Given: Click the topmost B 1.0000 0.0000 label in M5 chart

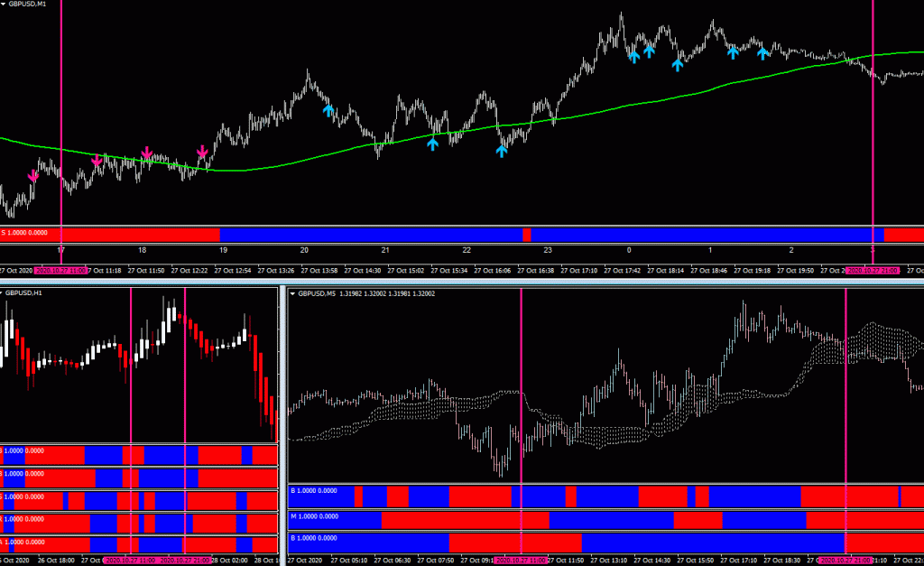Looking at the screenshot, I should pos(314,490).
